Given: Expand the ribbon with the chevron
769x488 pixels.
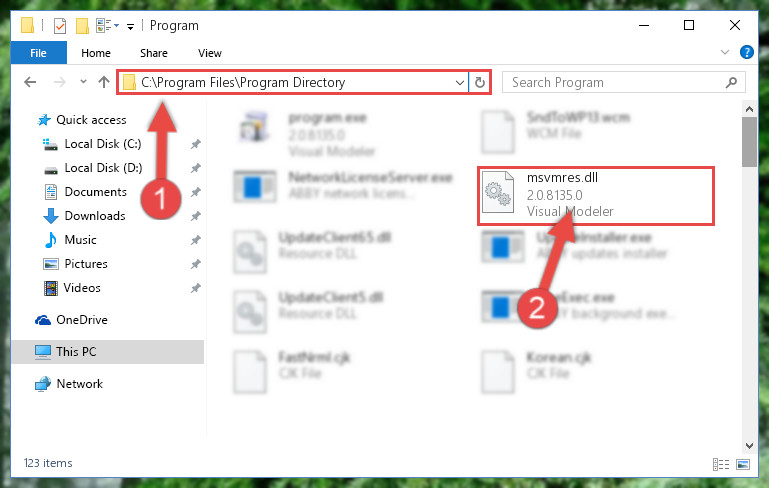Looking at the screenshot, I should 724,52.
